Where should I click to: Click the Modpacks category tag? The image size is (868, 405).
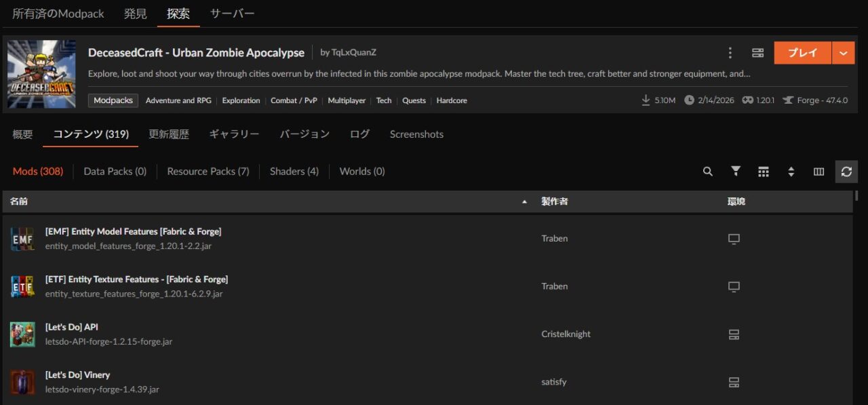[x=113, y=100]
